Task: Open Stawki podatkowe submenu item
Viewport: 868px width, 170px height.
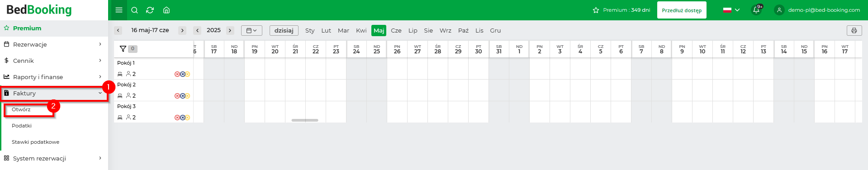Action: (x=35, y=142)
